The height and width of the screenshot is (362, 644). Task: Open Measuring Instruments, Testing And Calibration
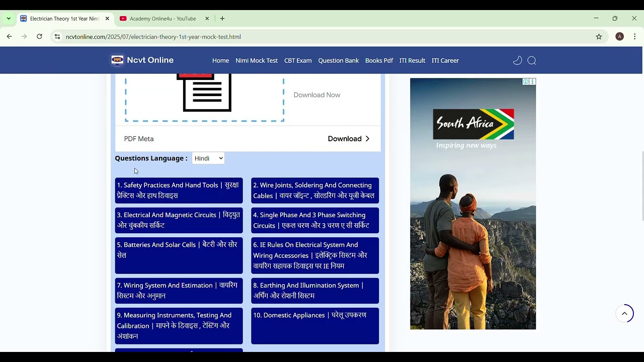[x=179, y=326]
